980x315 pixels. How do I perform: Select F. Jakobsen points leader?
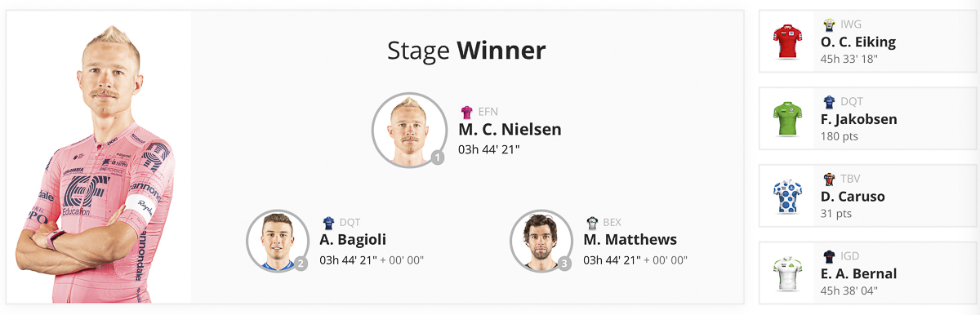tap(858, 119)
